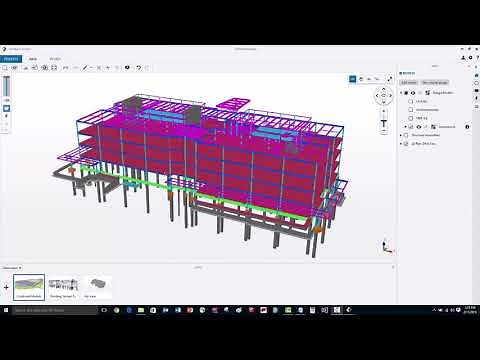Screen dimensions: 480x360
Task: Open the ribbon tab right of the blue tab
Action: [33, 59]
